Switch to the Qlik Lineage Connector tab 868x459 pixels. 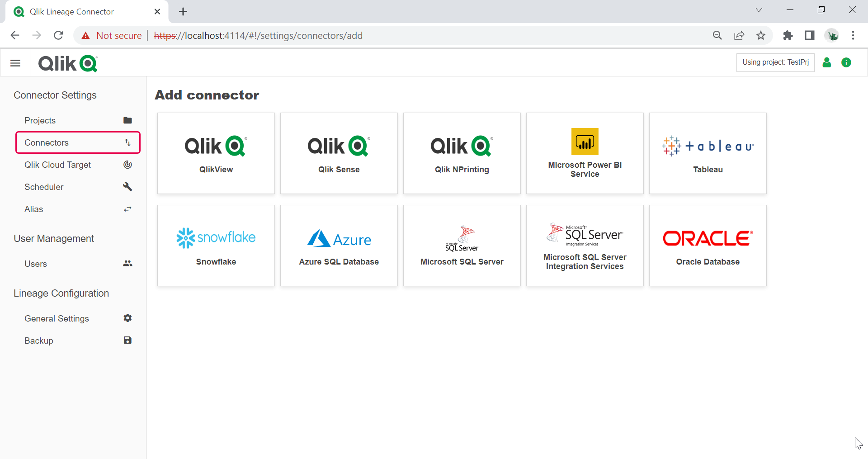coord(72,11)
